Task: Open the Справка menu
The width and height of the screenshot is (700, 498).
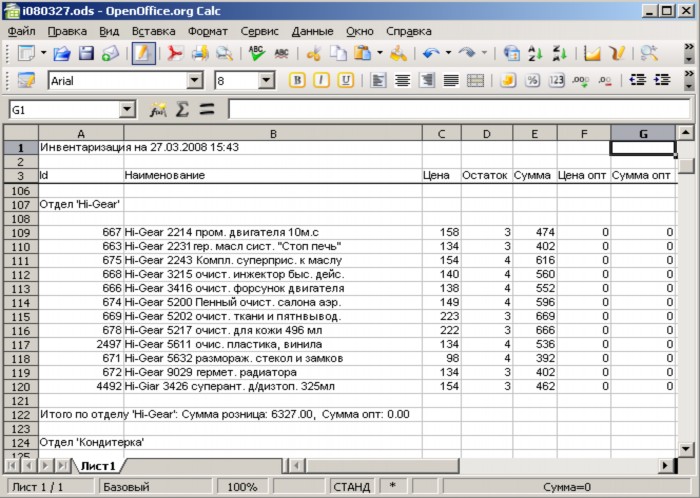Action: [x=408, y=32]
